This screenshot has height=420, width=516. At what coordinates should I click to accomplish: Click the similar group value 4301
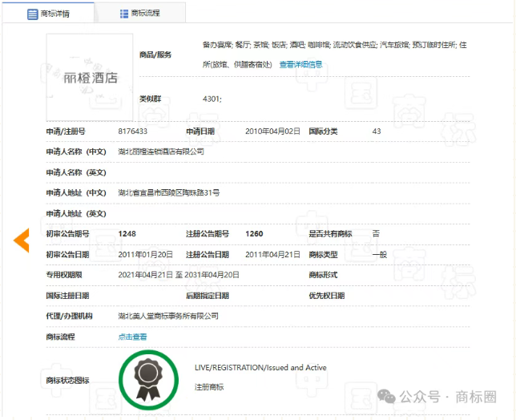tap(212, 99)
